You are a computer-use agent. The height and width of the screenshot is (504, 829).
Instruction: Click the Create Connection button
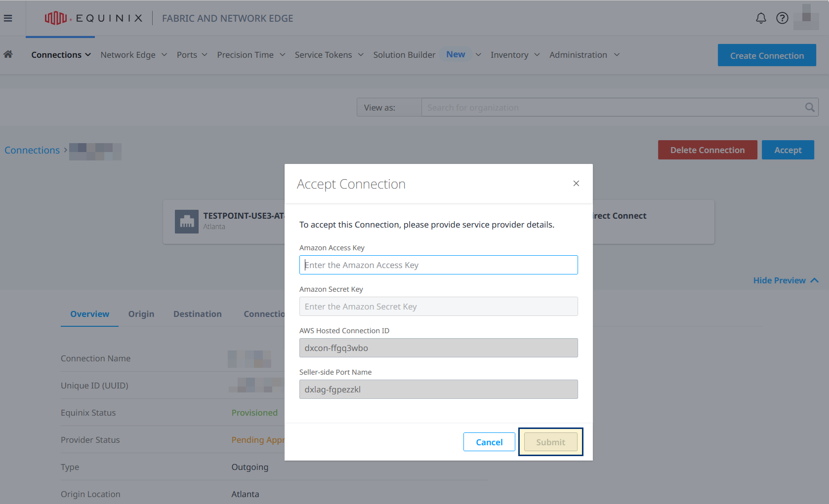point(767,55)
